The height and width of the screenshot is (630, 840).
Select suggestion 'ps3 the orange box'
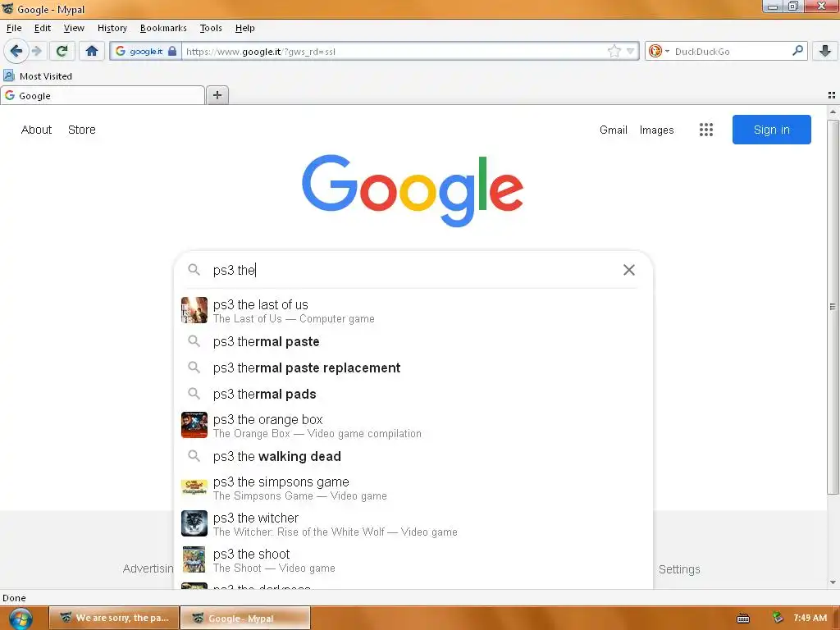click(413, 426)
